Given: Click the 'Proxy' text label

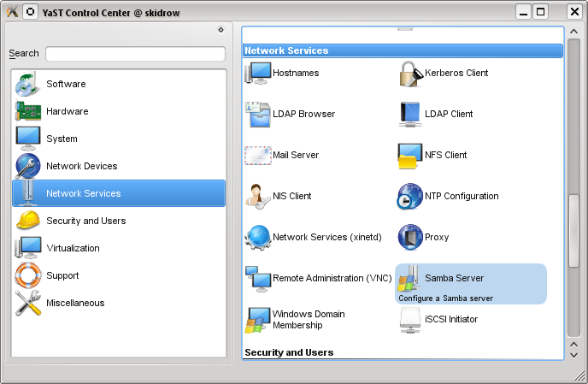Looking at the screenshot, I should pos(437,237).
